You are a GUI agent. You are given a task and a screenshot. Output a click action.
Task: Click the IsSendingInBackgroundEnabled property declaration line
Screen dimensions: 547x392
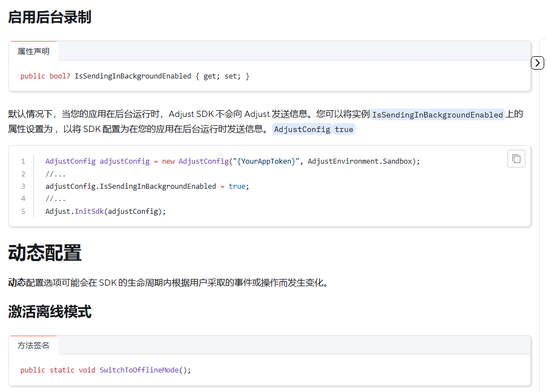click(135, 76)
